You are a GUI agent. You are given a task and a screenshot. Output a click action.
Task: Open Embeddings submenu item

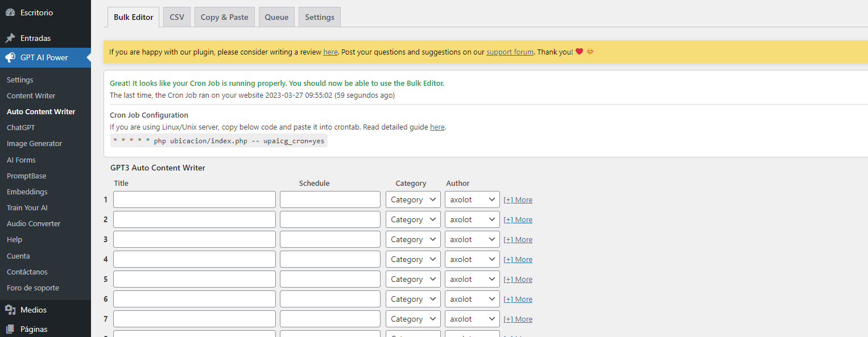(x=27, y=192)
